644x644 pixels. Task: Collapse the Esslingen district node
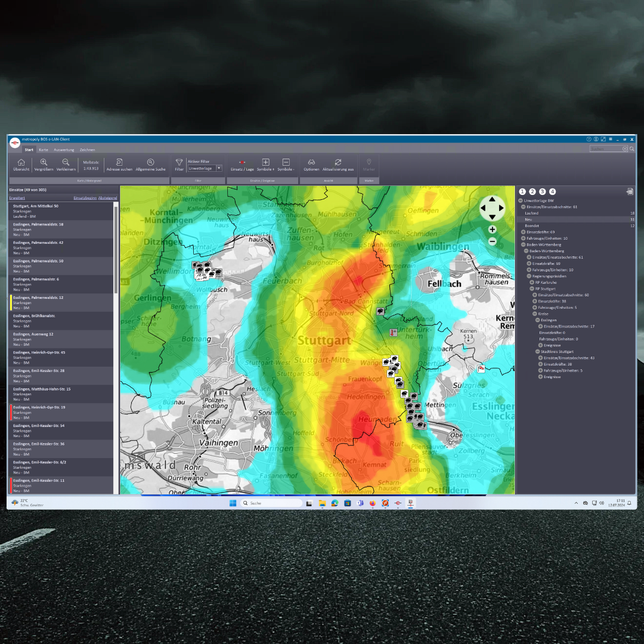pos(537,320)
